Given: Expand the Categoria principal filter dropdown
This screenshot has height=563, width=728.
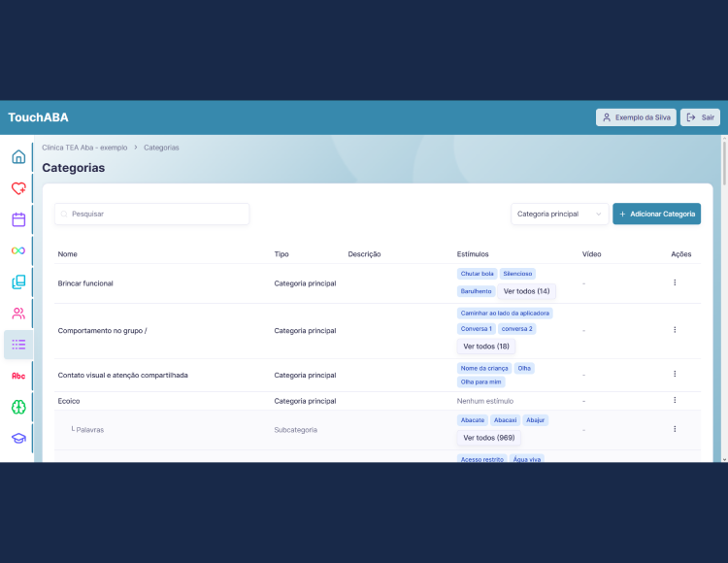Looking at the screenshot, I should click(x=559, y=214).
